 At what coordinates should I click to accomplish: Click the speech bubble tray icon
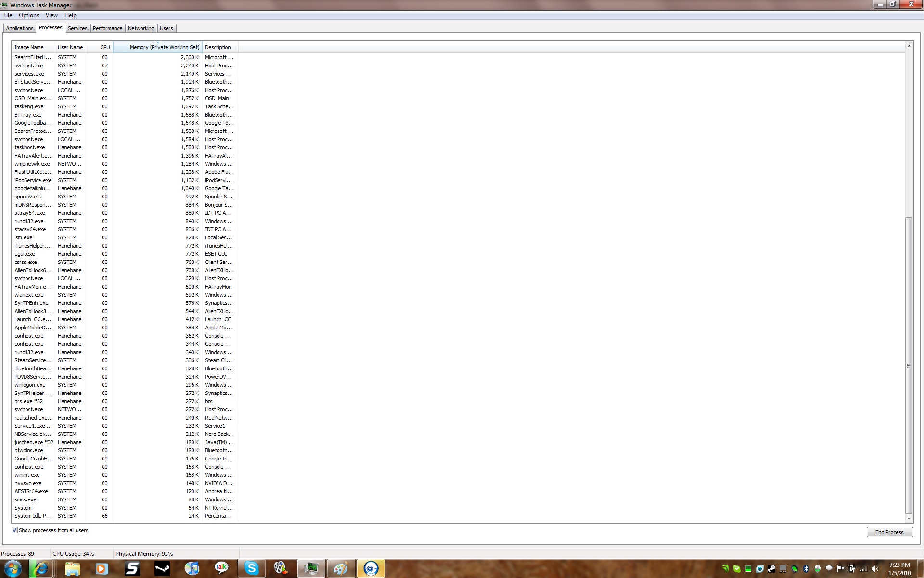pos(829,569)
